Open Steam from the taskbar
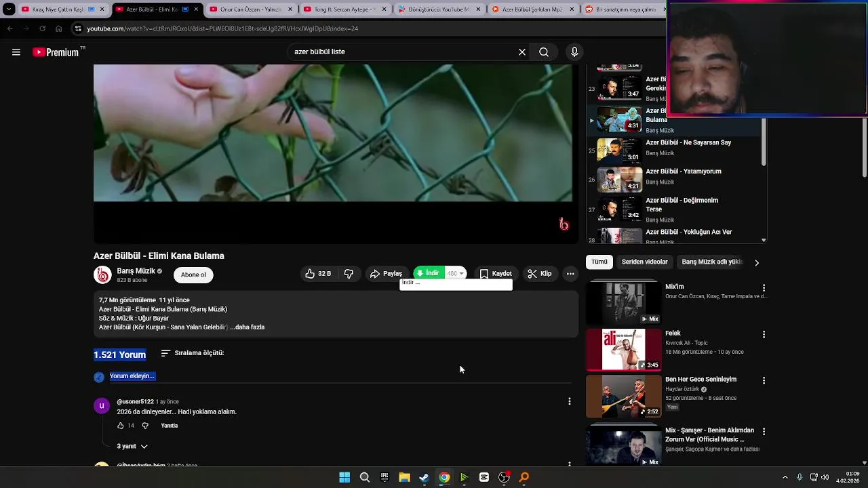This screenshot has height=488, width=868. click(x=424, y=477)
